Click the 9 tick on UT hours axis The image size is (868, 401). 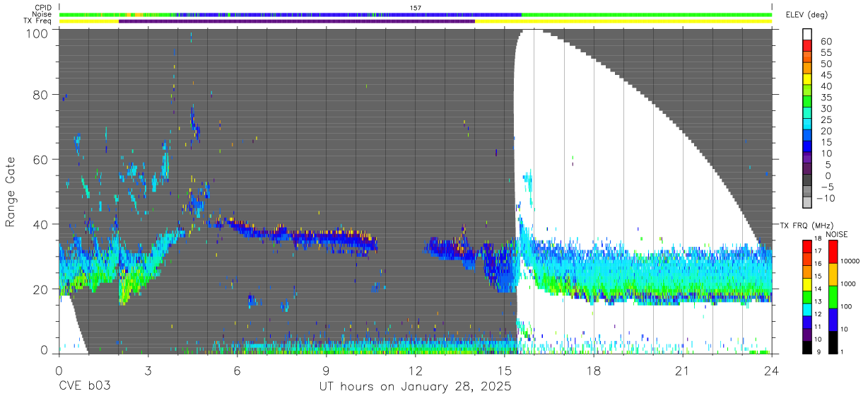tap(326, 371)
